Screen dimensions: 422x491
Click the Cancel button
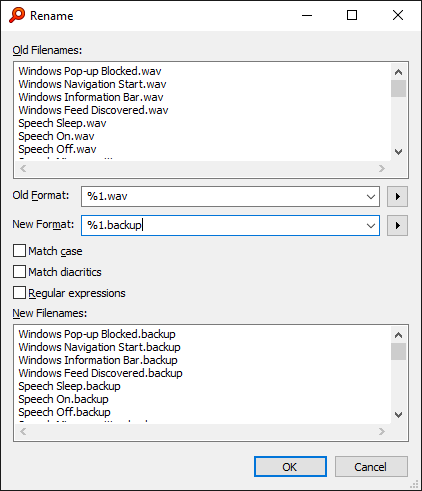click(371, 467)
